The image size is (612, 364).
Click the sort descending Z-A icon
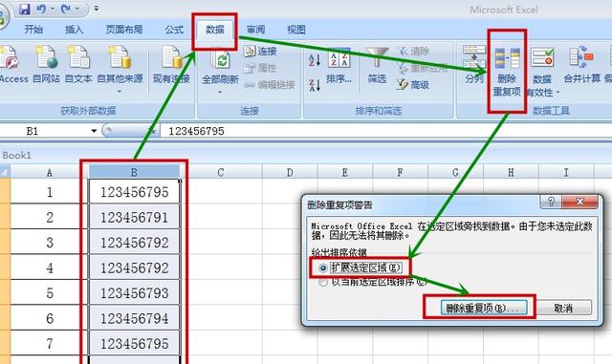click(315, 85)
